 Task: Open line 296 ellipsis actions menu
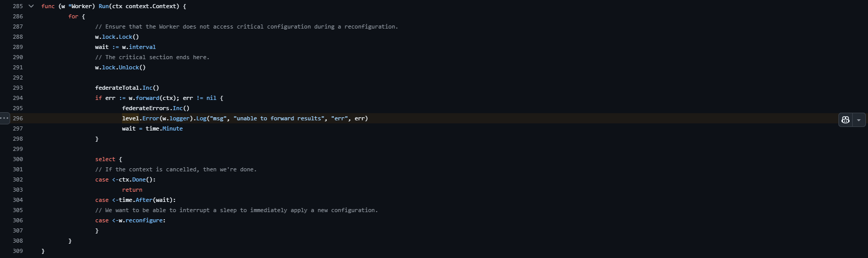(x=5, y=118)
